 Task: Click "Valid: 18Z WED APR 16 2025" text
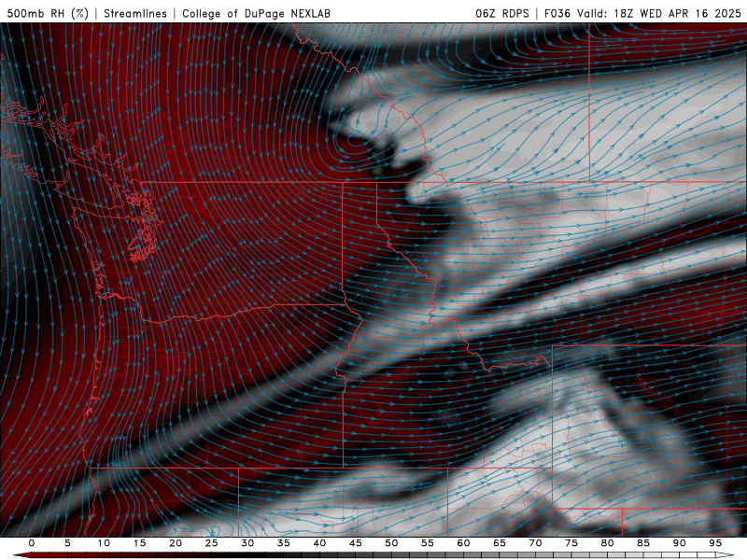point(659,13)
